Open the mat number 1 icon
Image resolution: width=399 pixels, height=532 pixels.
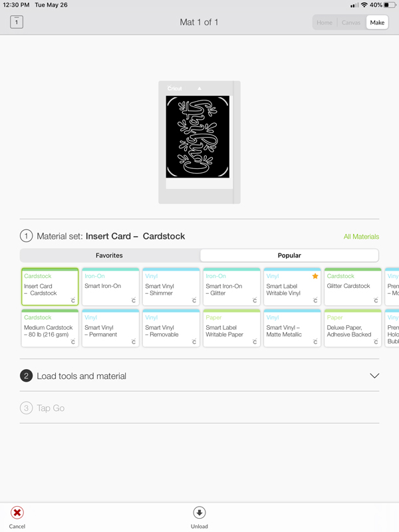17,22
